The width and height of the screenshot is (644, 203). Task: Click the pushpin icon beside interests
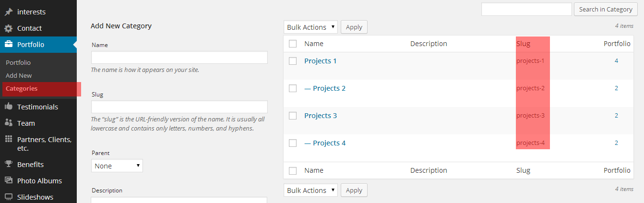click(x=9, y=12)
